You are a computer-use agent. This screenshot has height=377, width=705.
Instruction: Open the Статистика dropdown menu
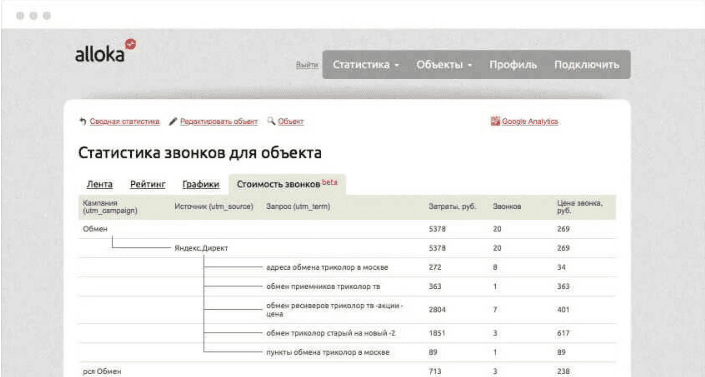[x=366, y=65]
